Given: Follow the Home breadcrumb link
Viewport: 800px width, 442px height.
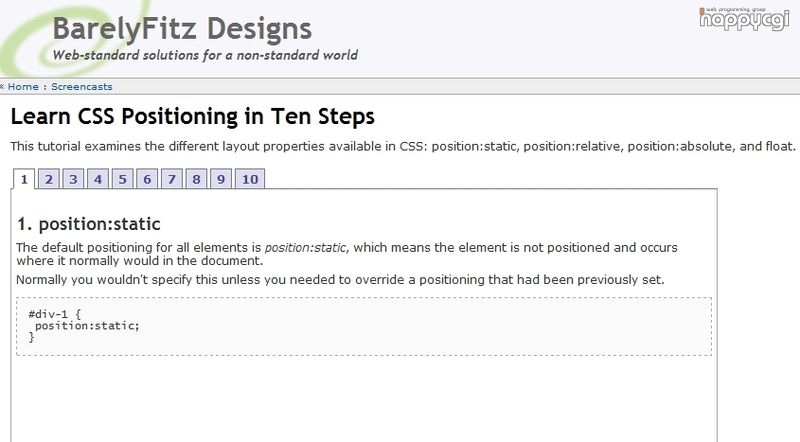Looking at the screenshot, I should (23, 87).
